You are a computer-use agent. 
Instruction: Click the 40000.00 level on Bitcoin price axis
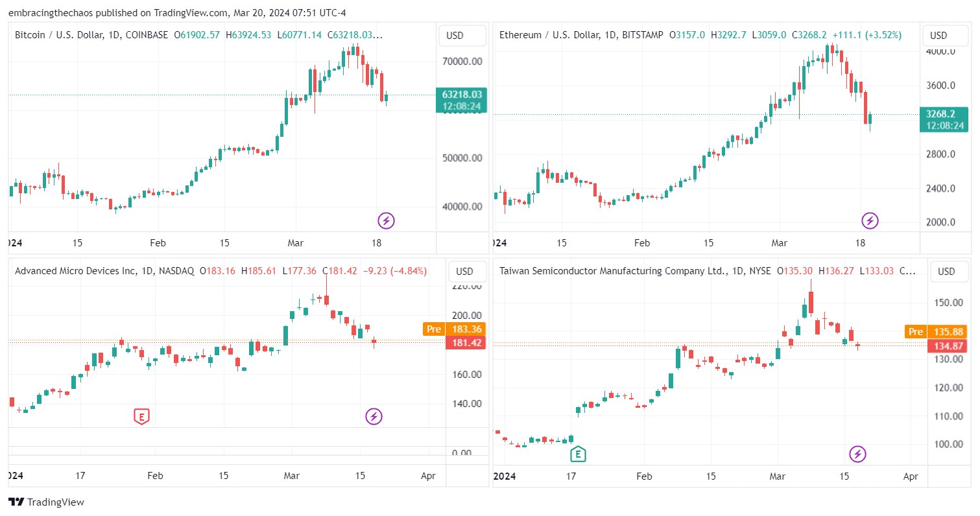(462, 207)
